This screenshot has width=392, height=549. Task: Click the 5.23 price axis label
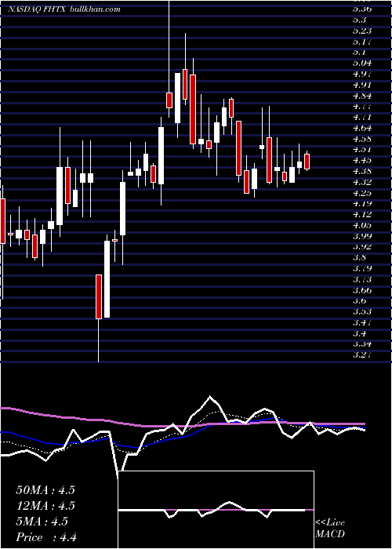362,31
